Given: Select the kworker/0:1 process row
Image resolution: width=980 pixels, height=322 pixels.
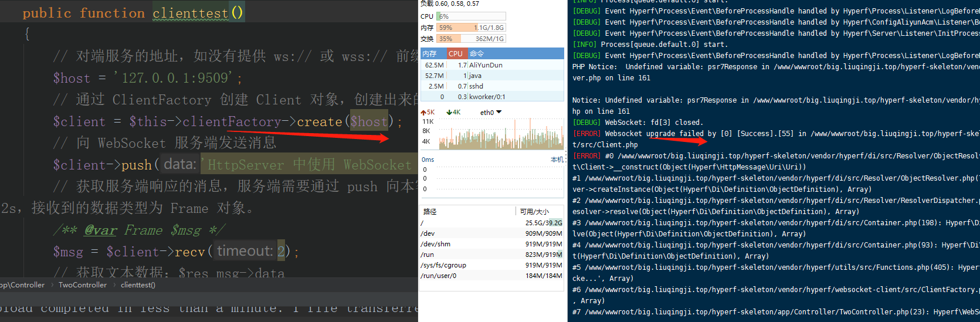Looking at the screenshot, I should pyautogui.click(x=493, y=97).
